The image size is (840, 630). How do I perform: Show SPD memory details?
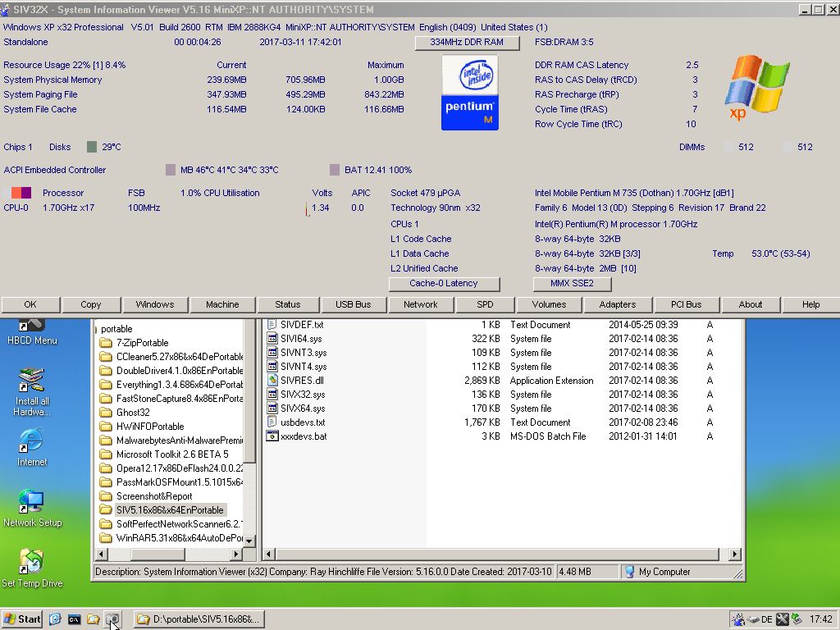[x=485, y=304]
